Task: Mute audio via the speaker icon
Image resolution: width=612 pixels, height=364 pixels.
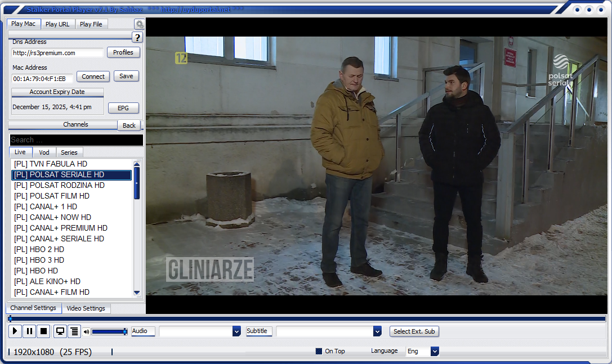Action: [x=86, y=331]
